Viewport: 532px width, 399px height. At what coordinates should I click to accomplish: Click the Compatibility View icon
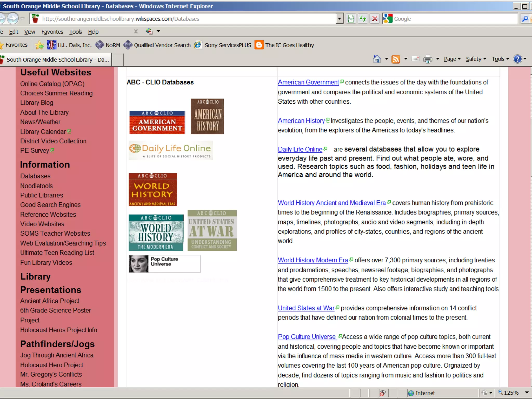coord(351,19)
